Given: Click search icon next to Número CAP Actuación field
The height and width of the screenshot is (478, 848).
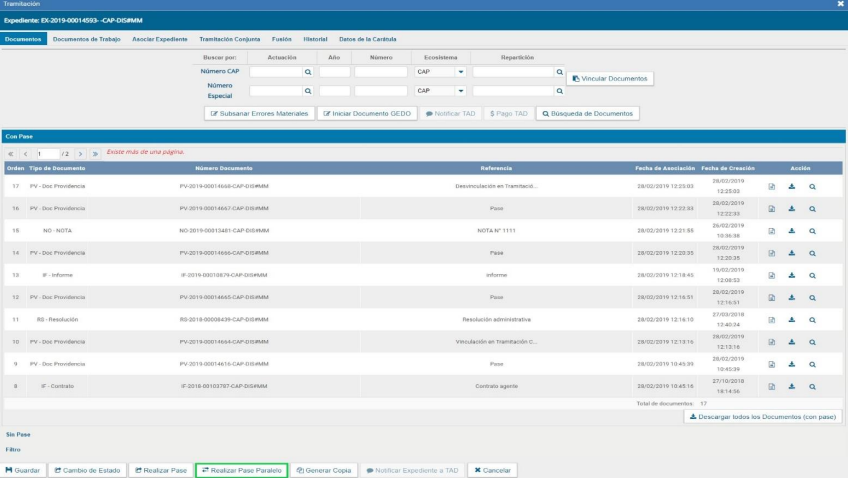Looking at the screenshot, I should pos(309,72).
